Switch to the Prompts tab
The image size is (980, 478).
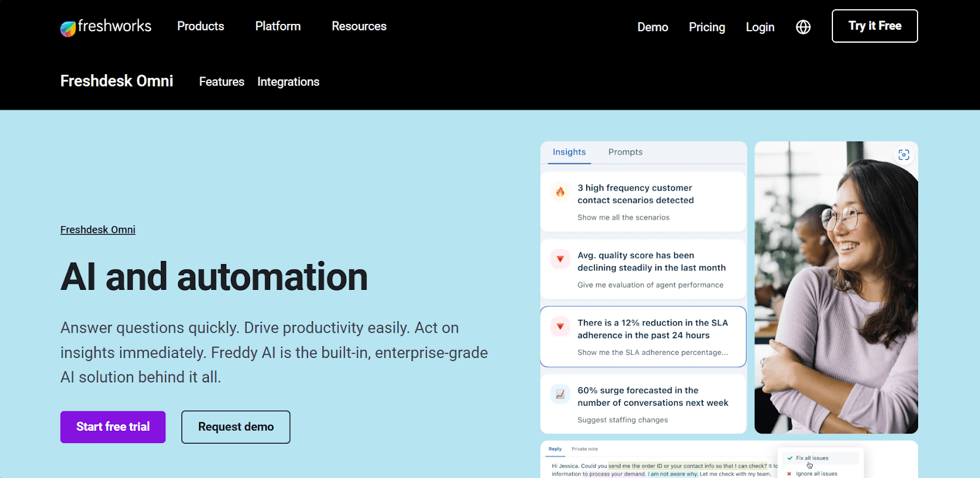pyautogui.click(x=625, y=152)
